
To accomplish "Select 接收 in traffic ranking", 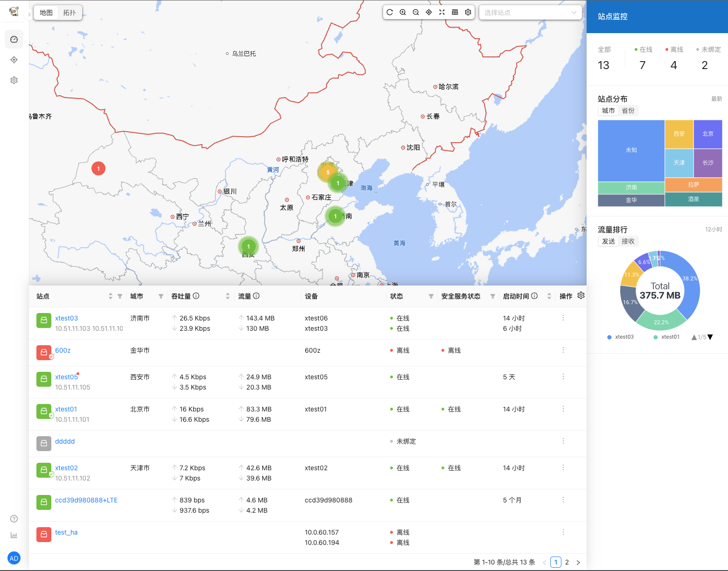I will coord(628,241).
